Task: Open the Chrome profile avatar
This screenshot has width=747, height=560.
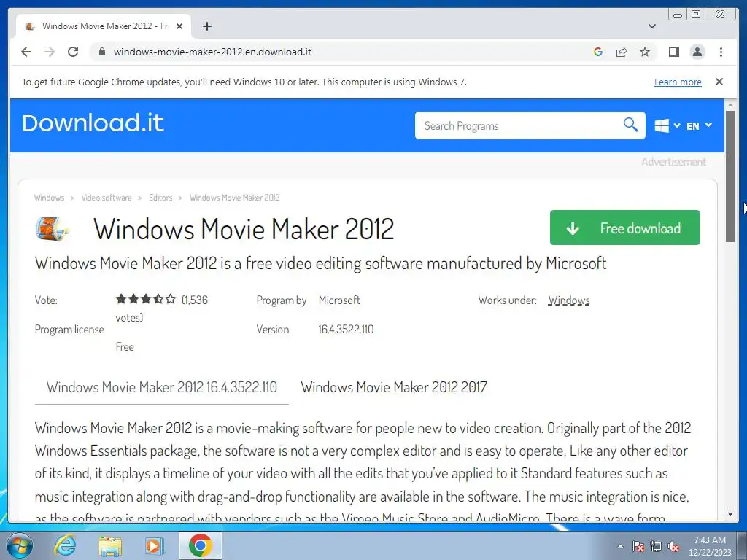Action: [x=697, y=52]
